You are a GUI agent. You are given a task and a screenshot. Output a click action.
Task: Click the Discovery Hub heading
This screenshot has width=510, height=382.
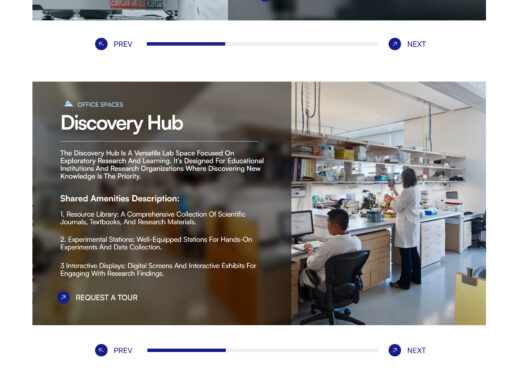coord(122,123)
